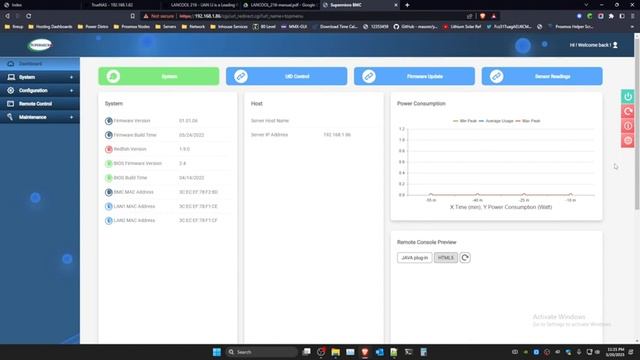
Task: Open the Brave browser taskbar icon
Action: point(365,352)
